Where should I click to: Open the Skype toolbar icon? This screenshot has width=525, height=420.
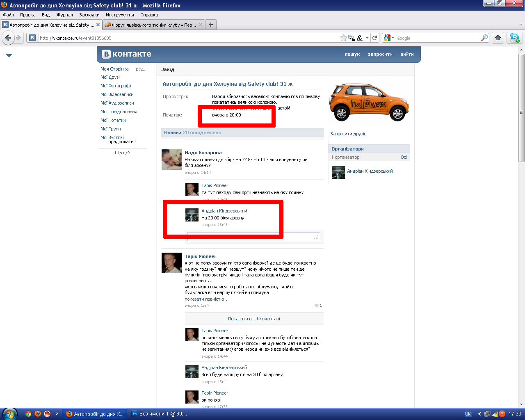tap(514, 38)
